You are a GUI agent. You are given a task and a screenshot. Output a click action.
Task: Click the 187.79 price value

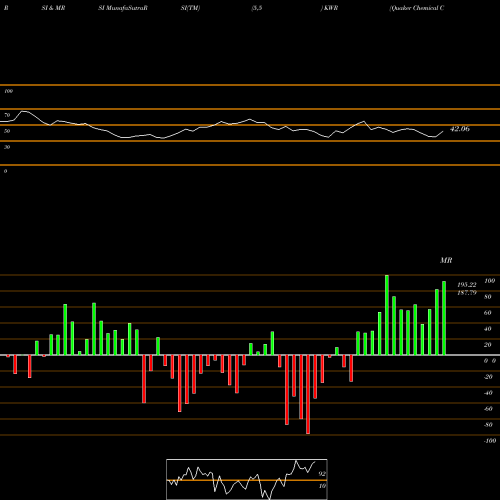tap(467, 293)
